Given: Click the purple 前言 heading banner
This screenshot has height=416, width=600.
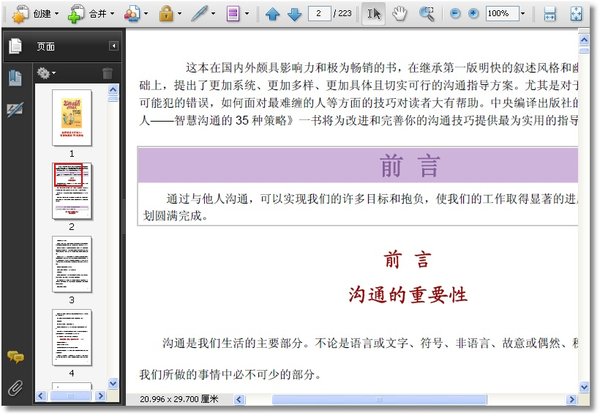Looking at the screenshot, I should click(358, 165).
